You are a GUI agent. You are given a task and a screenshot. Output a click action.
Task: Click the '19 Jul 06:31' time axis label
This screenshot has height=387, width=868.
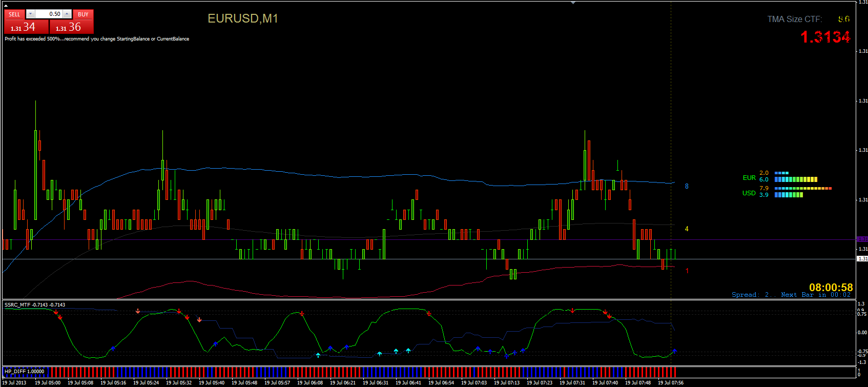click(x=376, y=383)
